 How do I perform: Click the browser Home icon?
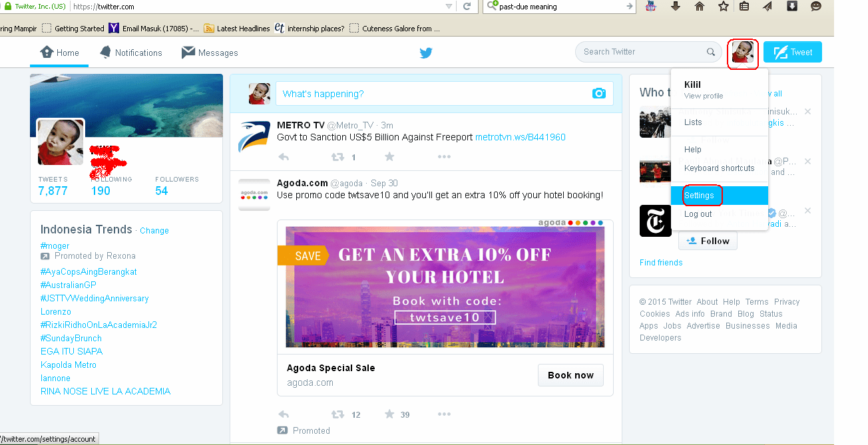point(700,7)
